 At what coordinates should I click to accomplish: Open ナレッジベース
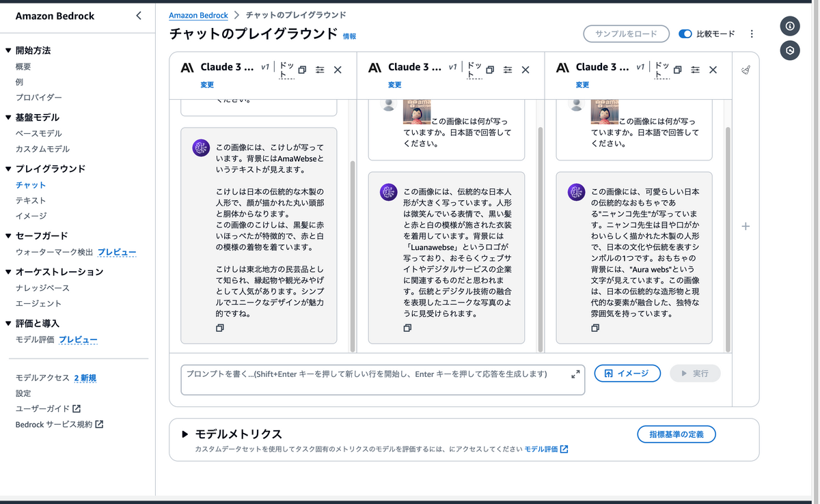point(42,288)
